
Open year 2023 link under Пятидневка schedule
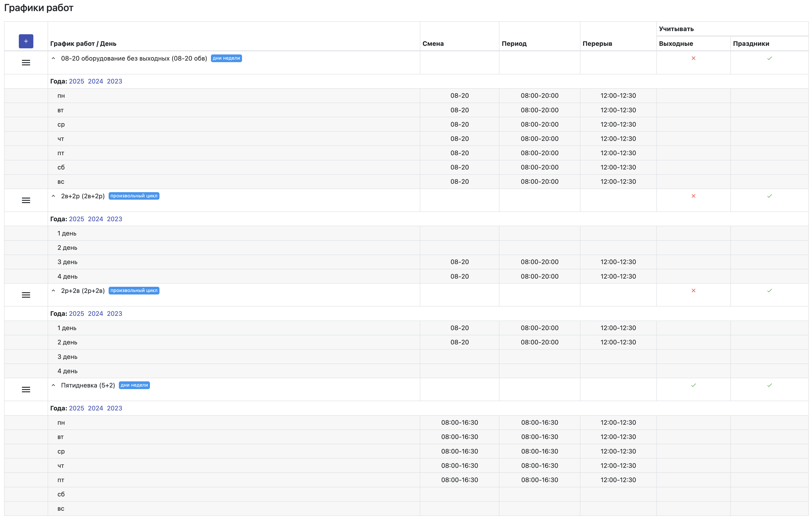click(114, 408)
